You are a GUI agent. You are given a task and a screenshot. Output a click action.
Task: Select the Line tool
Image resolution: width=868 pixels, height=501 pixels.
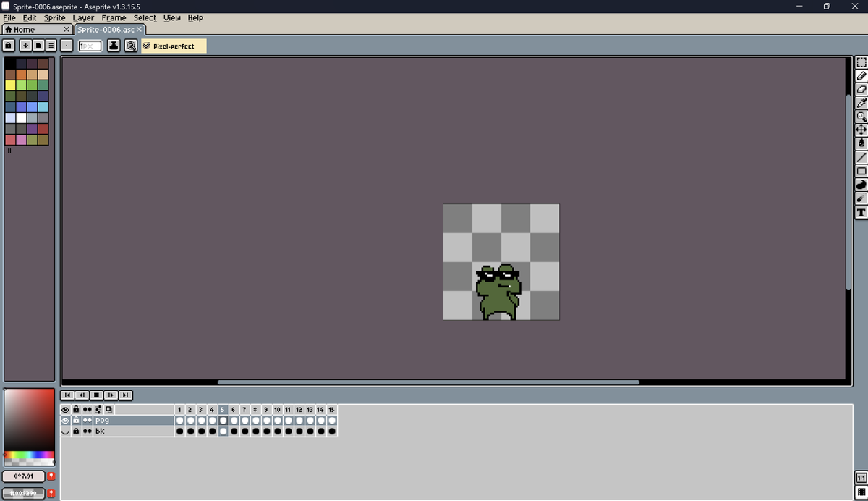(861, 157)
